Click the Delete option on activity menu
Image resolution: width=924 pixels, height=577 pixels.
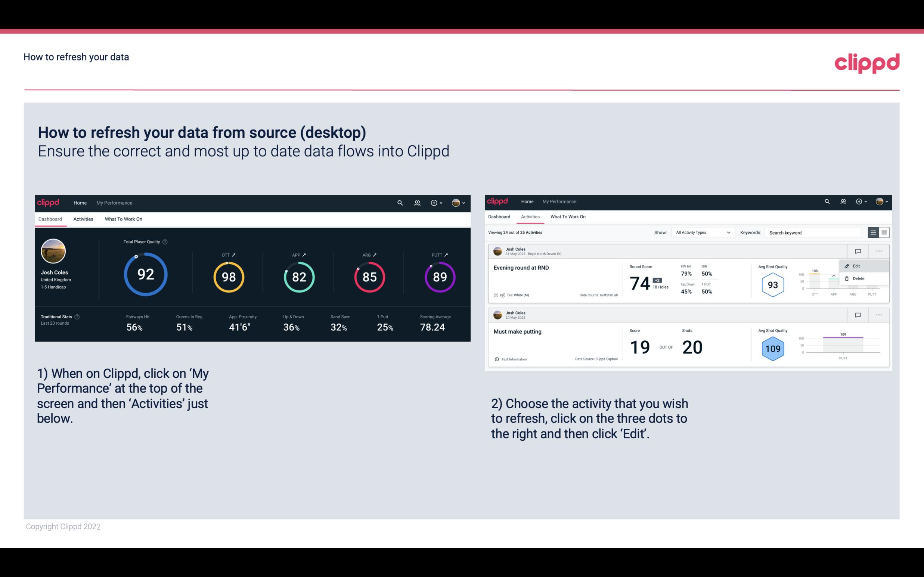pyautogui.click(x=859, y=278)
